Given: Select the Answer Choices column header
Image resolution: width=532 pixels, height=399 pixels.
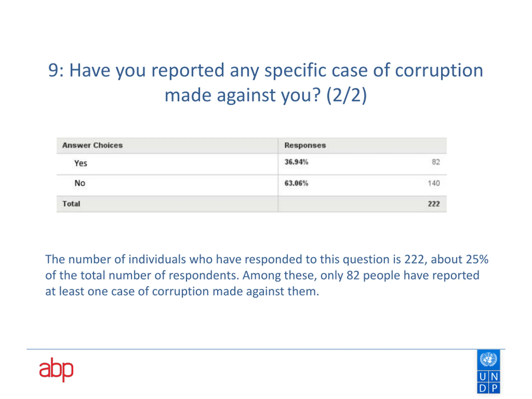Looking at the screenshot, I should [93, 145].
